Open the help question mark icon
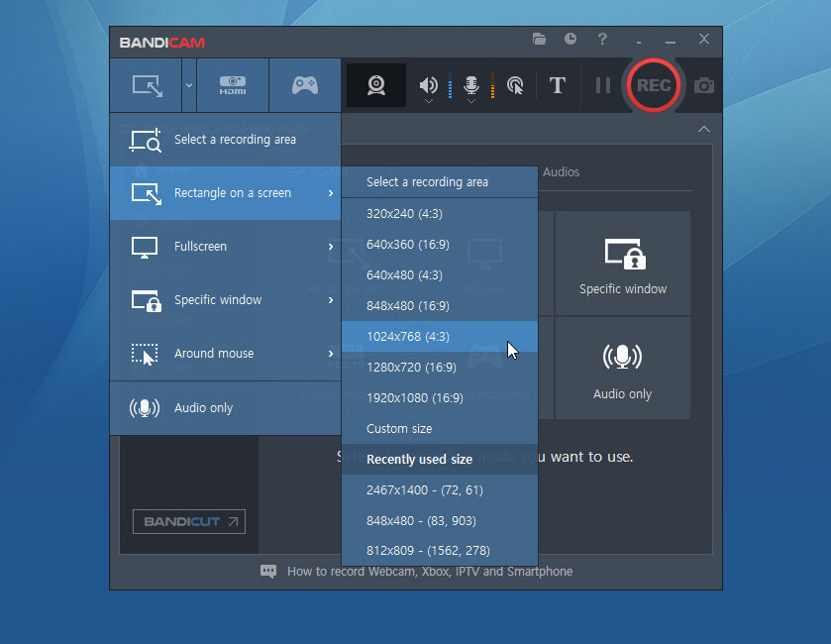The image size is (831, 644). [x=602, y=39]
